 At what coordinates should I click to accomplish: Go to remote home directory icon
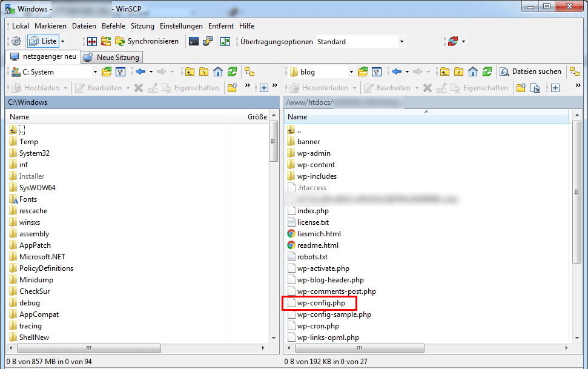point(473,72)
